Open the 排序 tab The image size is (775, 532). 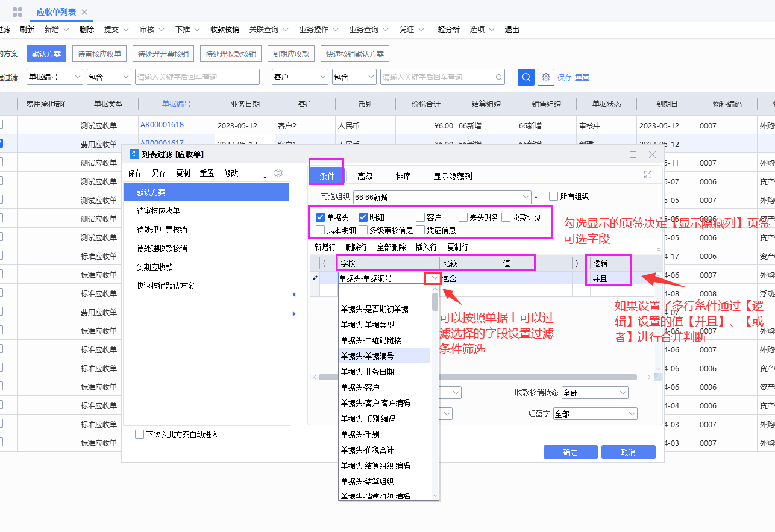tap(403, 176)
